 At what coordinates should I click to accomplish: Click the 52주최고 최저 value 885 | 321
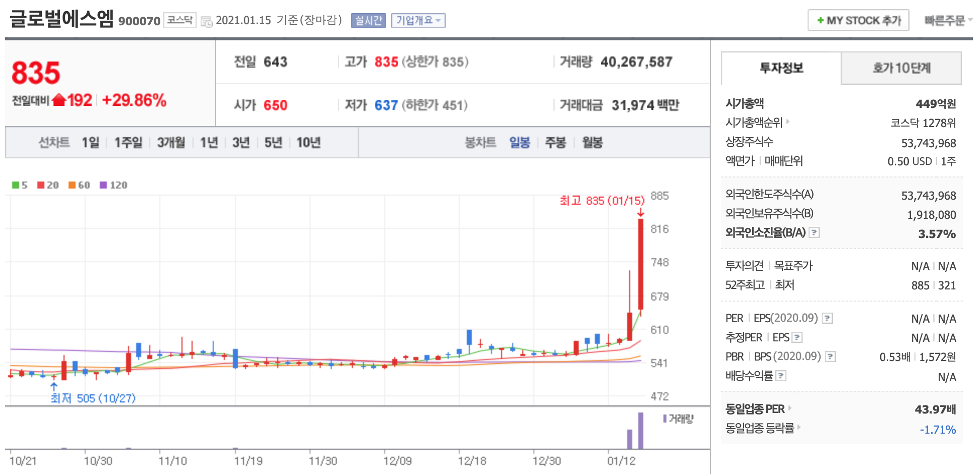[x=934, y=285]
